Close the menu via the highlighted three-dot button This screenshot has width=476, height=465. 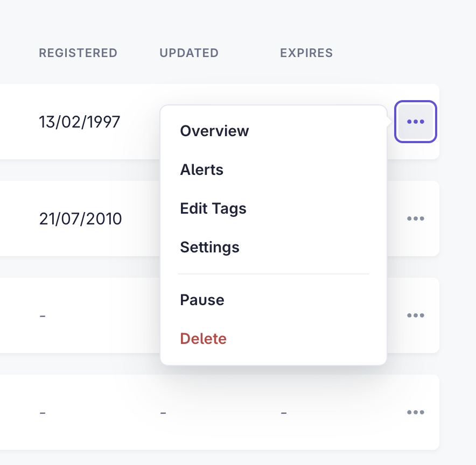(x=416, y=122)
